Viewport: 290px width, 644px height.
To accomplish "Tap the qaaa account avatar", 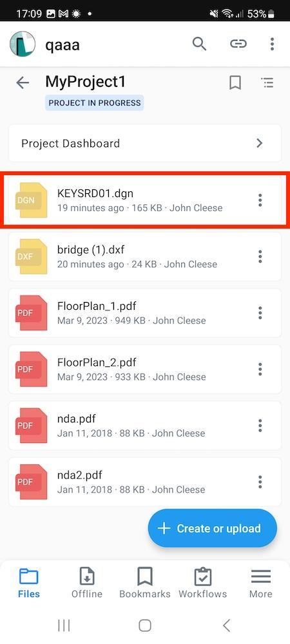I will click(22, 44).
